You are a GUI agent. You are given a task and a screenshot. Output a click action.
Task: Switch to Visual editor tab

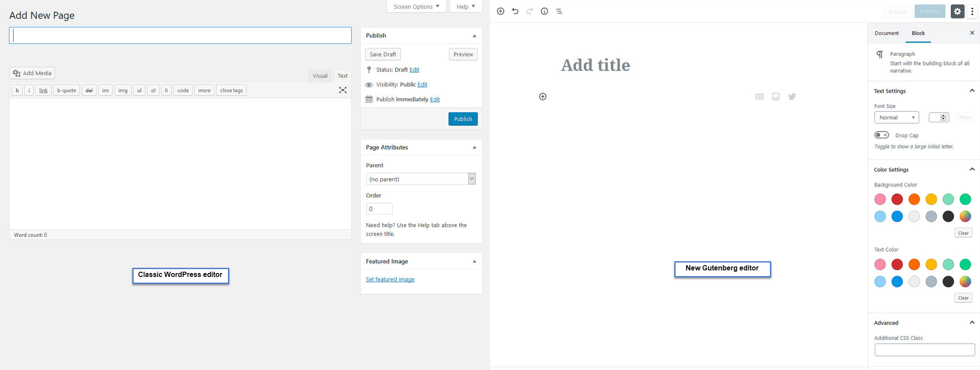tap(320, 76)
